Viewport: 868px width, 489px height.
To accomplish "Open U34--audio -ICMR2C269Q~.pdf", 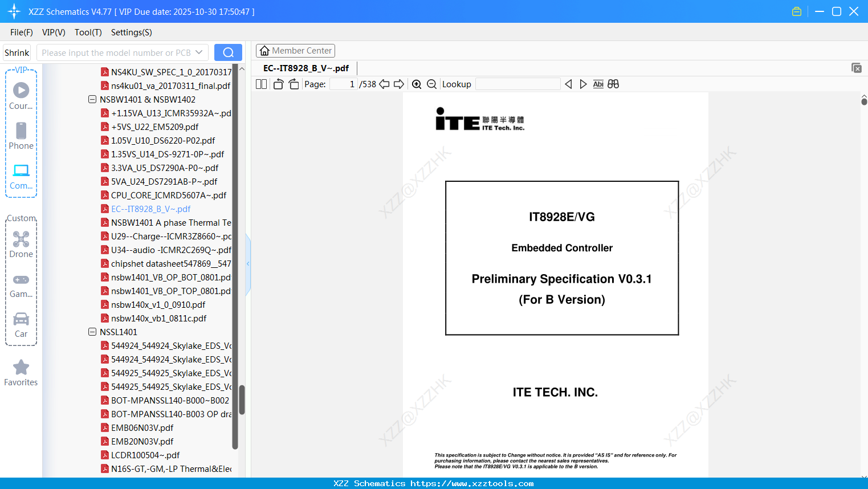I will tap(172, 250).
